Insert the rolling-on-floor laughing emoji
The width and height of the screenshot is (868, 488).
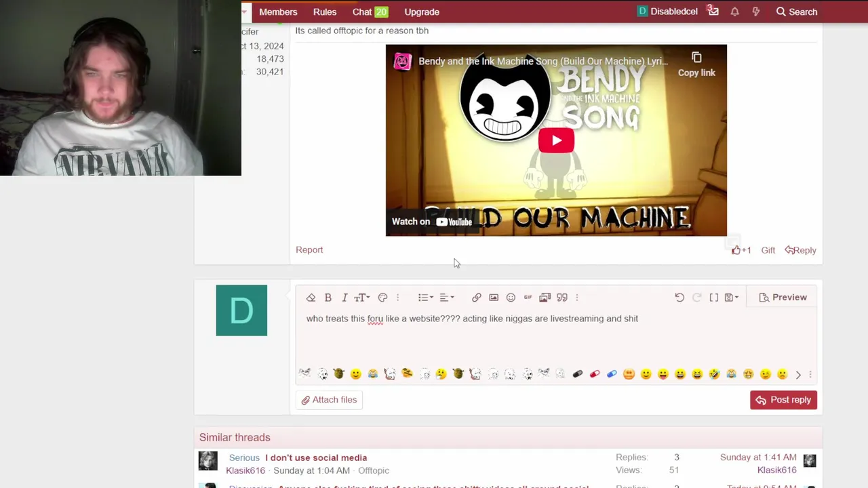[x=714, y=374]
